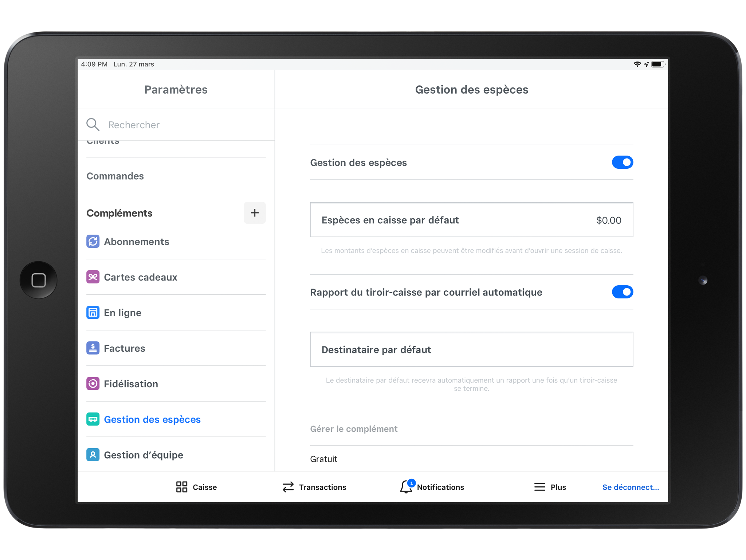The image size is (746, 560).
Task: Expand Commandes settings section
Action: tap(116, 176)
